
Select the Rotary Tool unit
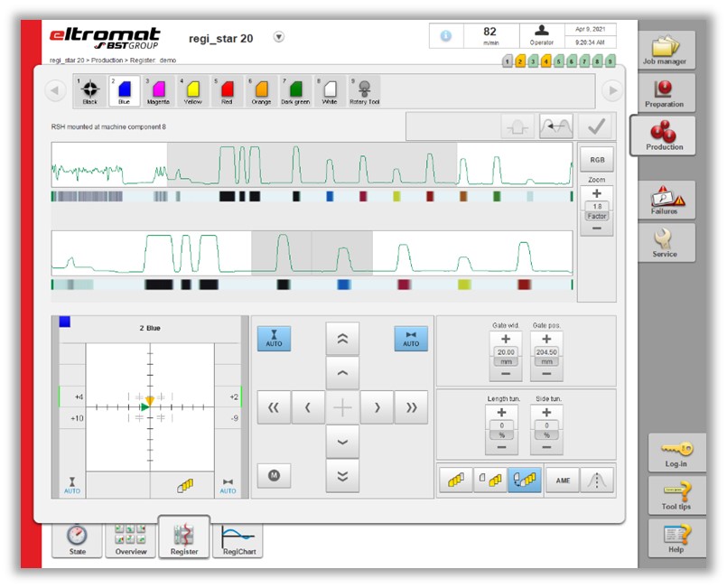(365, 91)
